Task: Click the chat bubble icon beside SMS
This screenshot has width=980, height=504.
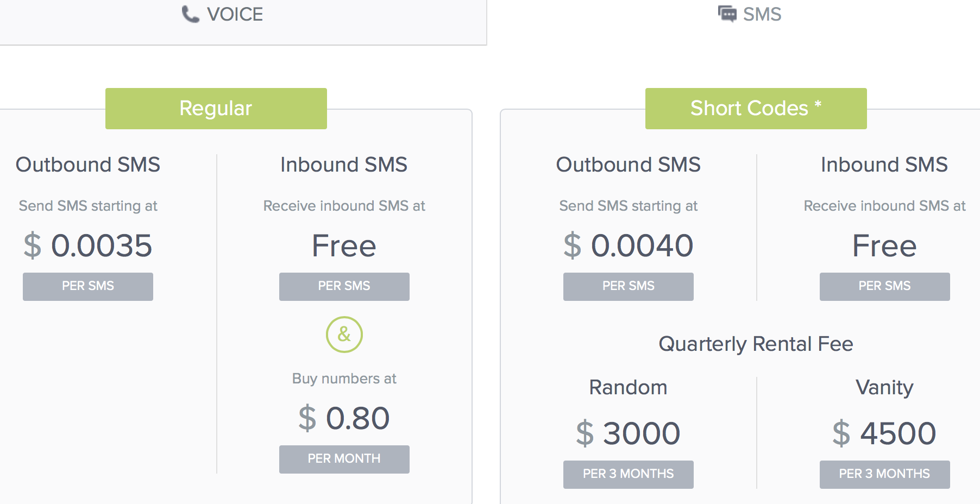Action: tap(727, 14)
